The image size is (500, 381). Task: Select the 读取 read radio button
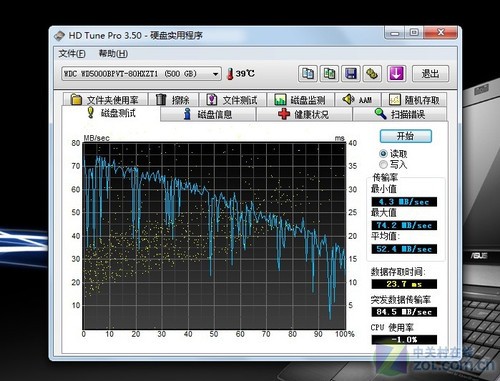coord(383,154)
